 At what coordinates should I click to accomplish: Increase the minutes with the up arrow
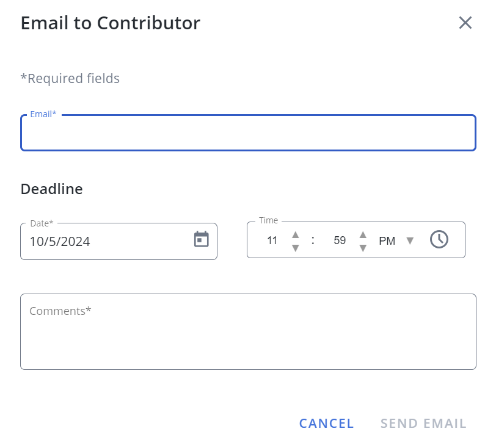click(363, 234)
